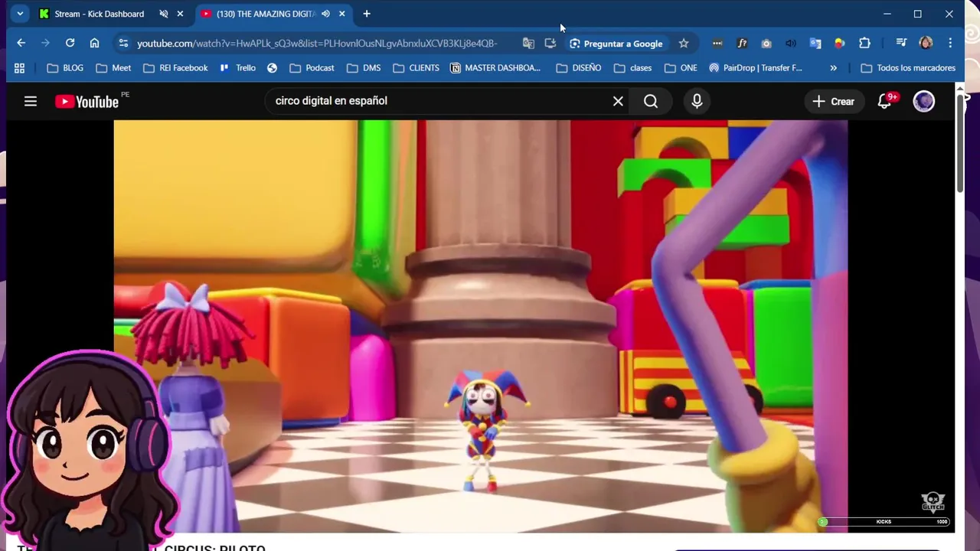Open the tab search dropdown arrow
The height and width of the screenshot is (551, 980).
[x=20, y=14]
